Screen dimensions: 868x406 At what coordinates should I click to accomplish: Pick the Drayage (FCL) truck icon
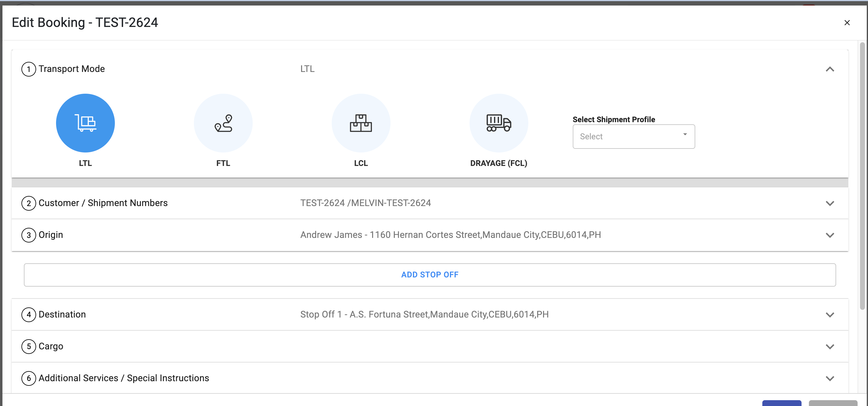click(499, 123)
